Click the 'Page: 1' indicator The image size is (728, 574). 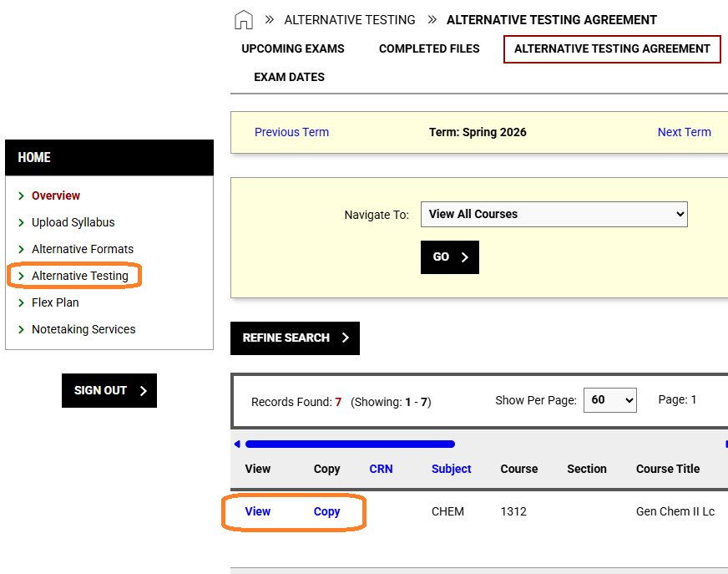pos(677,399)
